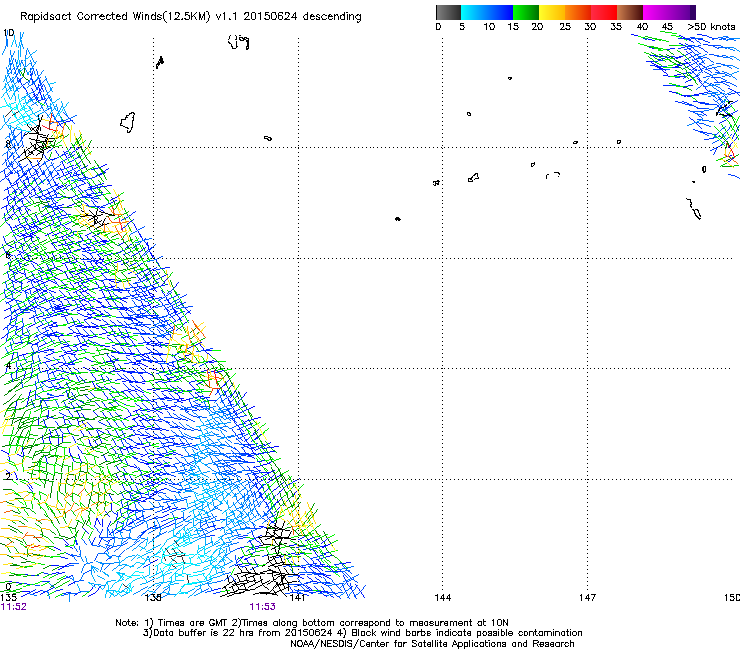The height and width of the screenshot is (650, 740).
Task: Click the gray 0-5 knots legend swatch
Action: click(448, 12)
